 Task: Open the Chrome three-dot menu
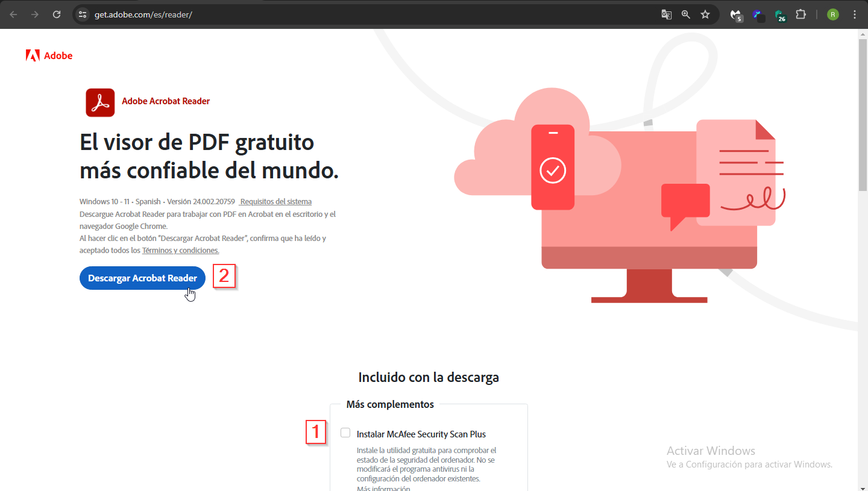point(854,14)
